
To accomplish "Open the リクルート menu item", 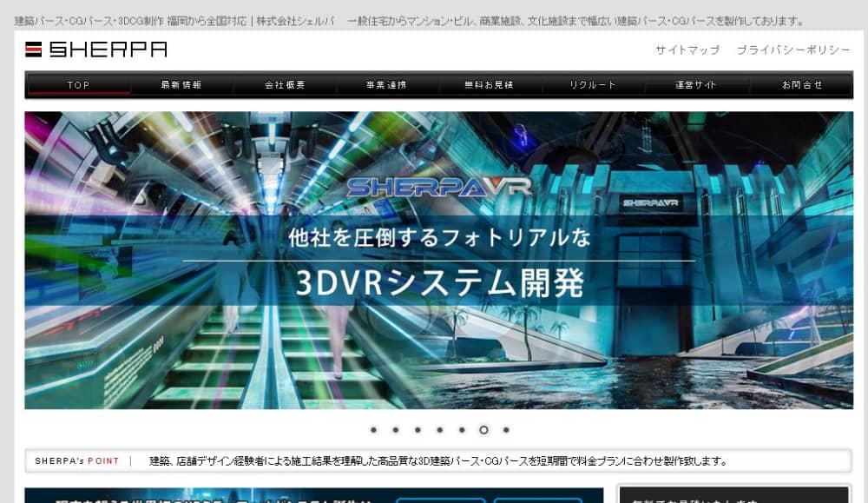I will pyautogui.click(x=592, y=85).
